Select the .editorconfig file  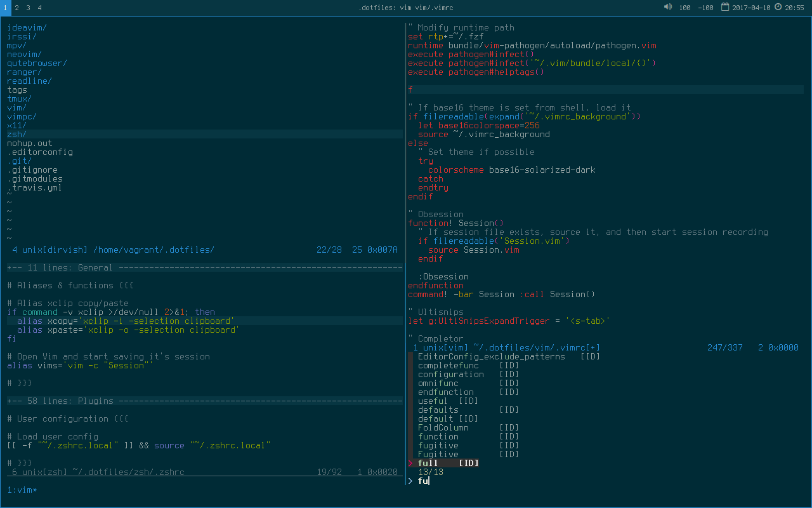[x=40, y=152]
